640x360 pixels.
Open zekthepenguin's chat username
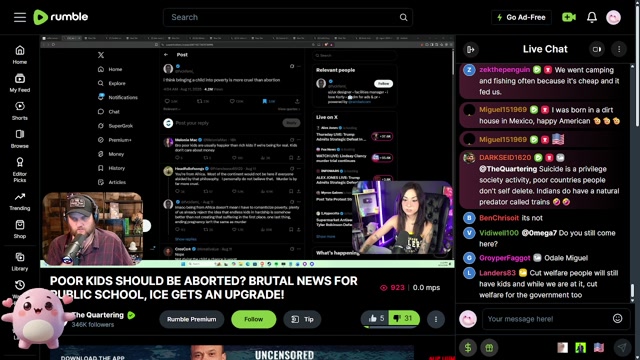[504, 70]
